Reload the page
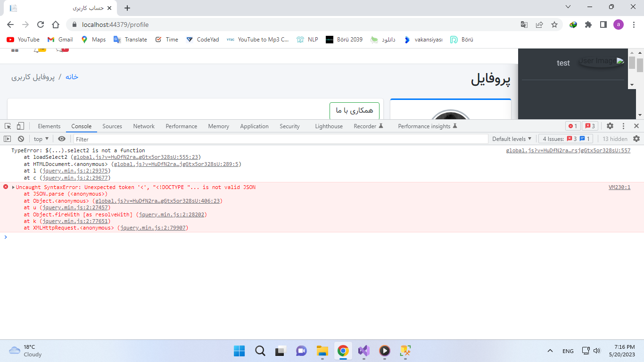 tap(41, 25)
